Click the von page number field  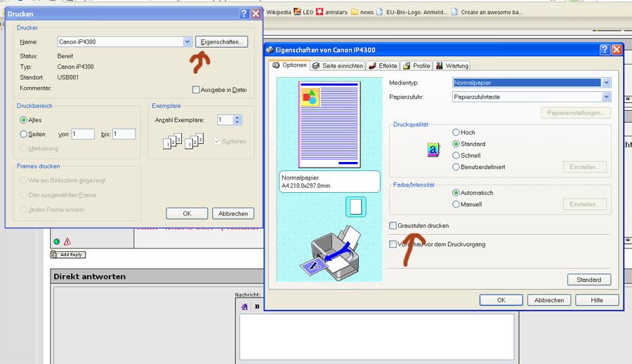83,134
